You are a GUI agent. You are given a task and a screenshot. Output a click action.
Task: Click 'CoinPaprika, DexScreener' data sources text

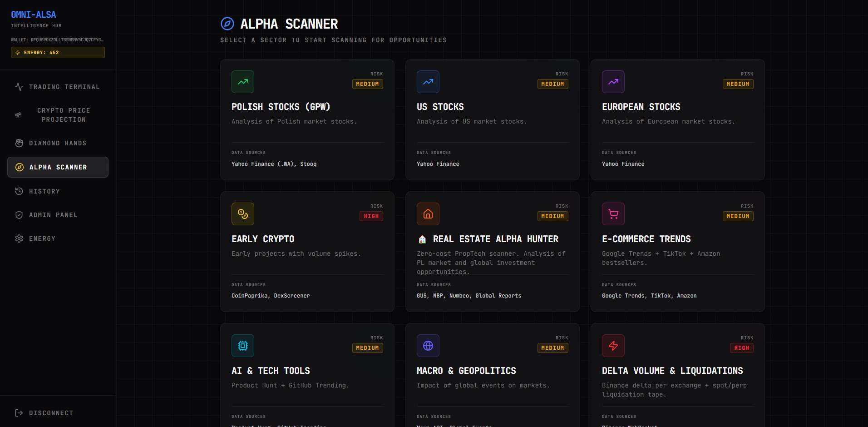click(x=271, y=296)
